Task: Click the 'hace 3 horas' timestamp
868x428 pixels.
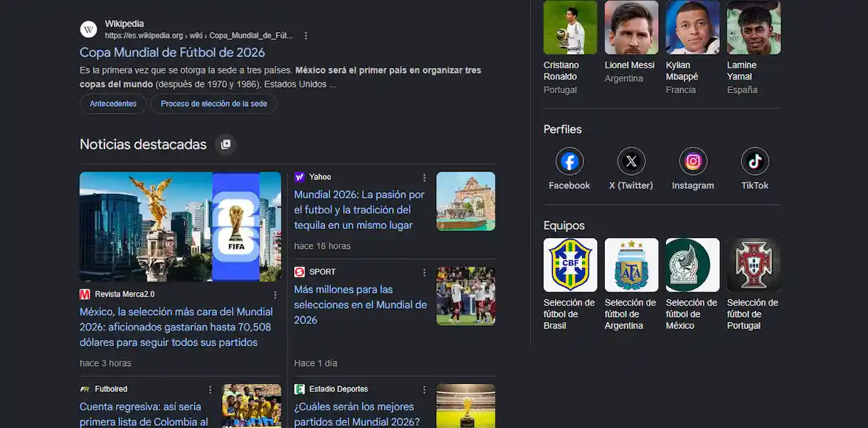Action: pyautogui.click(x=105, y=363)
